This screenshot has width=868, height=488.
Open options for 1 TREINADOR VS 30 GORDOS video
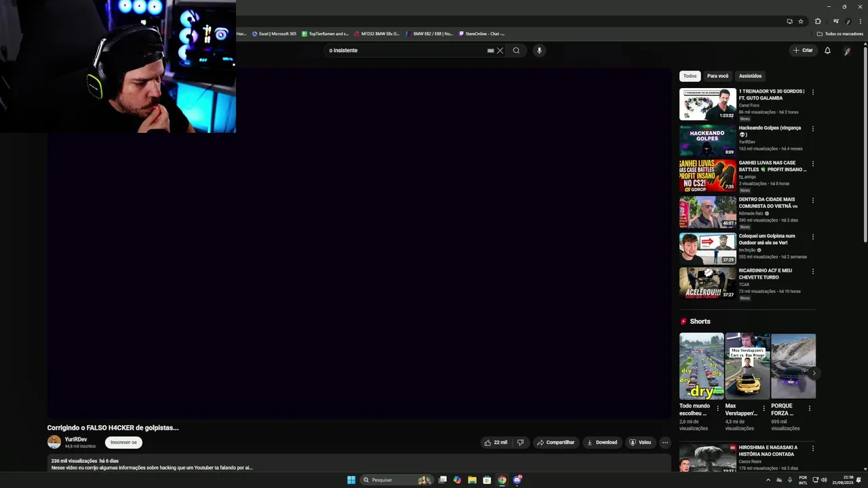click(812, 92)
